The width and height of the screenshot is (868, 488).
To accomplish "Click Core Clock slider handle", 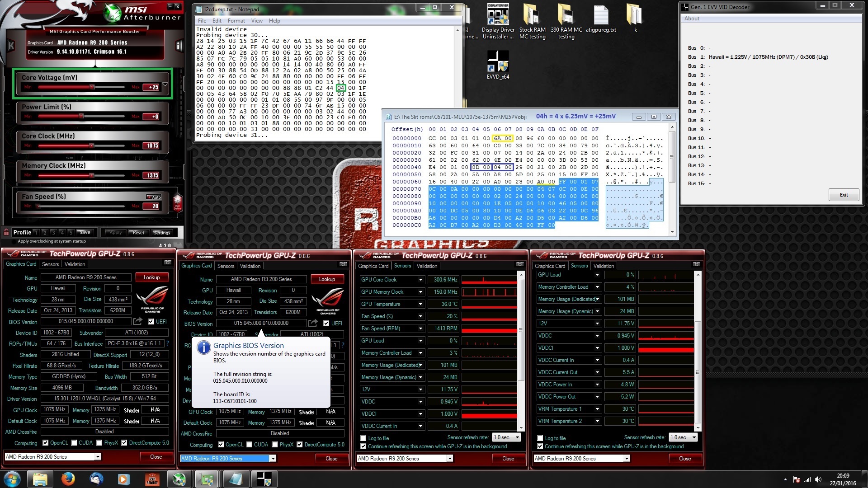I will coord(92,145).
